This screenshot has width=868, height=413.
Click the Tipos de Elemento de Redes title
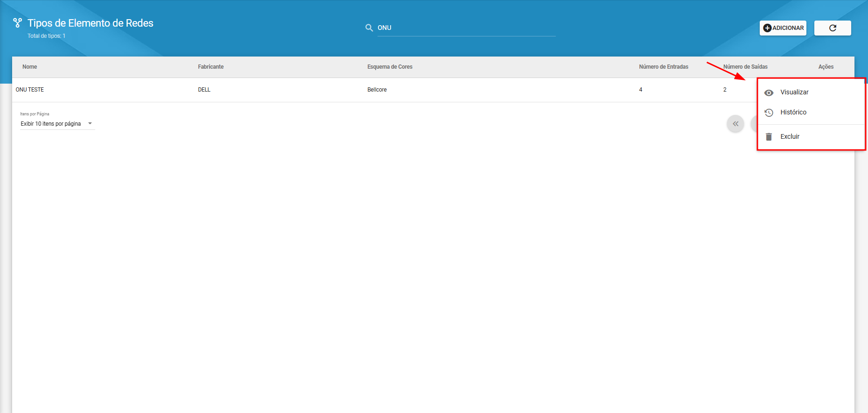pyautogui.click(x=91, y=23)
